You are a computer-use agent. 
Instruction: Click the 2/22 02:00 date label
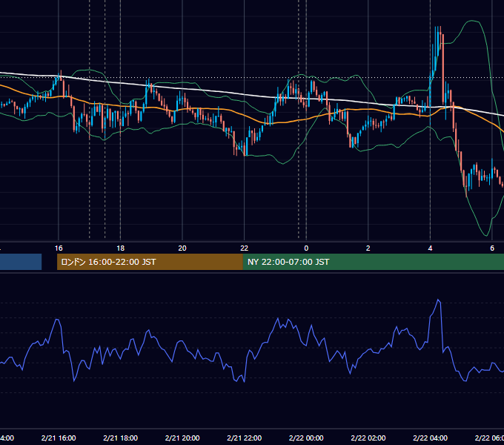[368, 438]
